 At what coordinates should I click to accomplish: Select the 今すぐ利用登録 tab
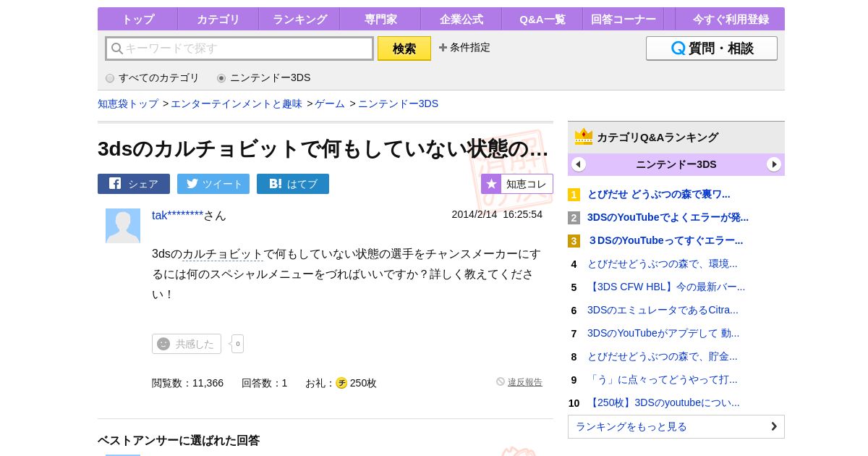[x=730, y=20]
